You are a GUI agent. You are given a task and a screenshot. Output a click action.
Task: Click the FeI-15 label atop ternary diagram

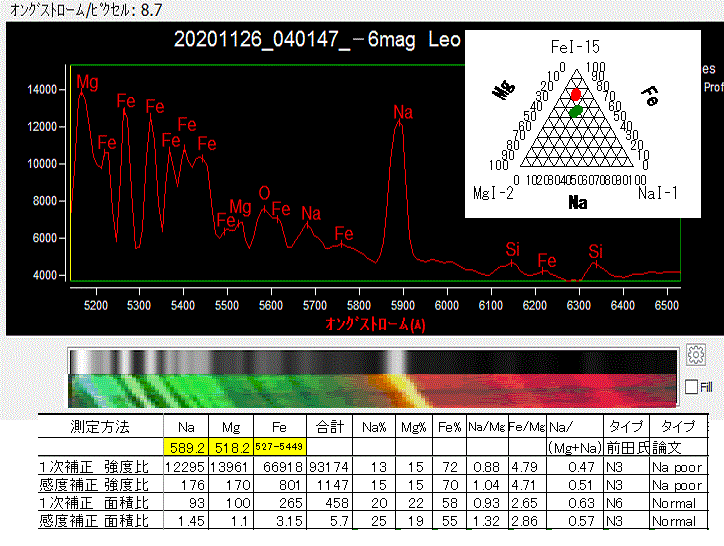(576, 47)
